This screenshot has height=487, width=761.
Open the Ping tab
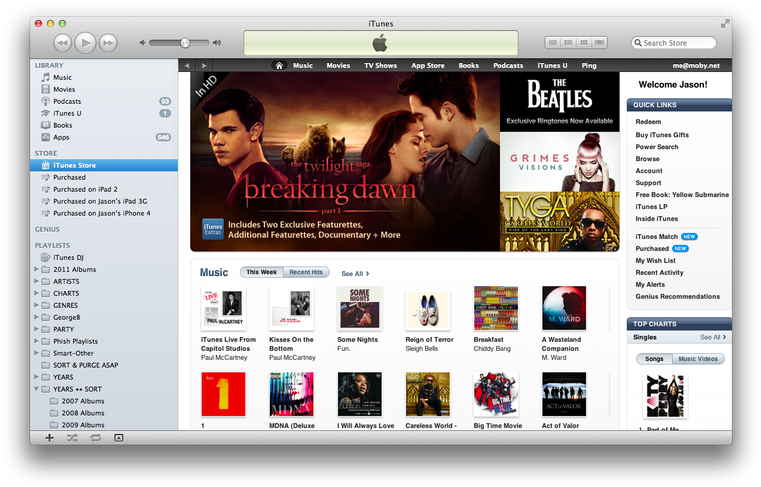589,66
